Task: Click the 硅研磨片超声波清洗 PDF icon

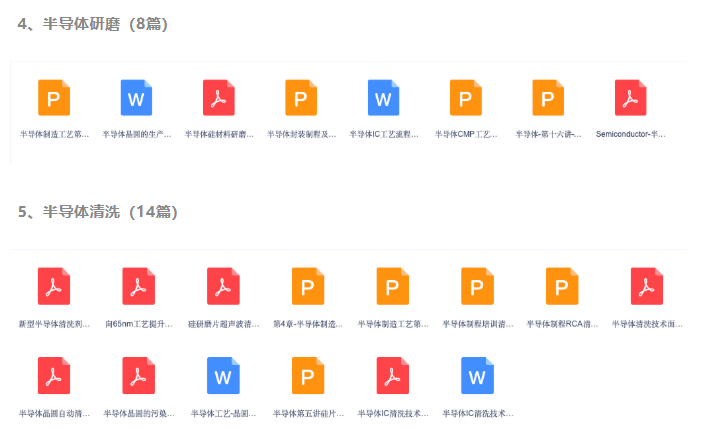Action: click(x=222, y=286)
